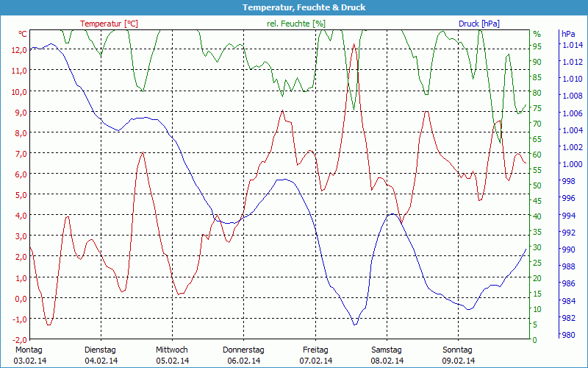
Task: Click humidity axis value '65'
Action: 537,139
